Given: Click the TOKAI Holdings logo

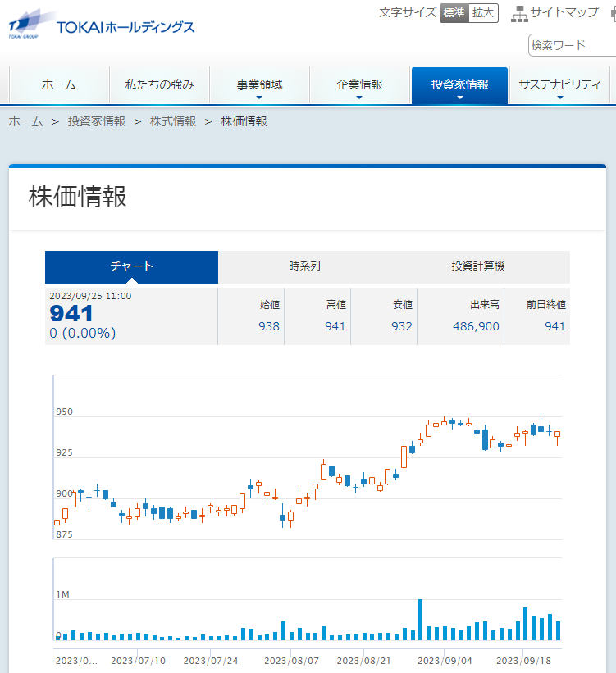Looking at the screenshot, I should tap(102, 25).
